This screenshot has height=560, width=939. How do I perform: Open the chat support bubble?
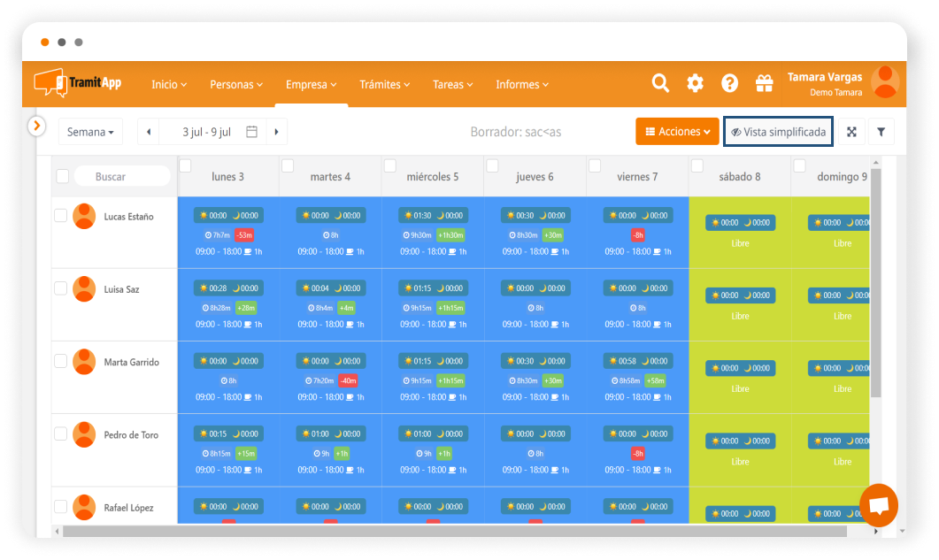click(878, 505)
